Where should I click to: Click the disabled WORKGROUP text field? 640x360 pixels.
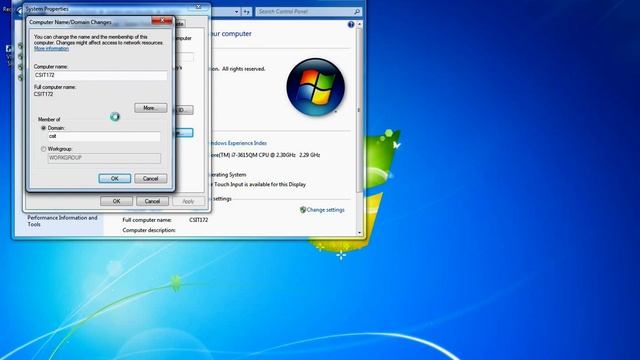coord(104,158)
